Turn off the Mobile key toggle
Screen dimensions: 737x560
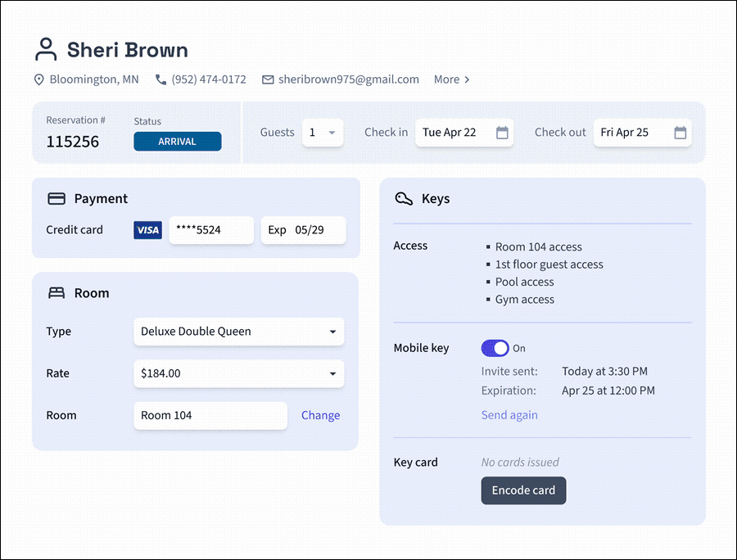tap(495, 348)
